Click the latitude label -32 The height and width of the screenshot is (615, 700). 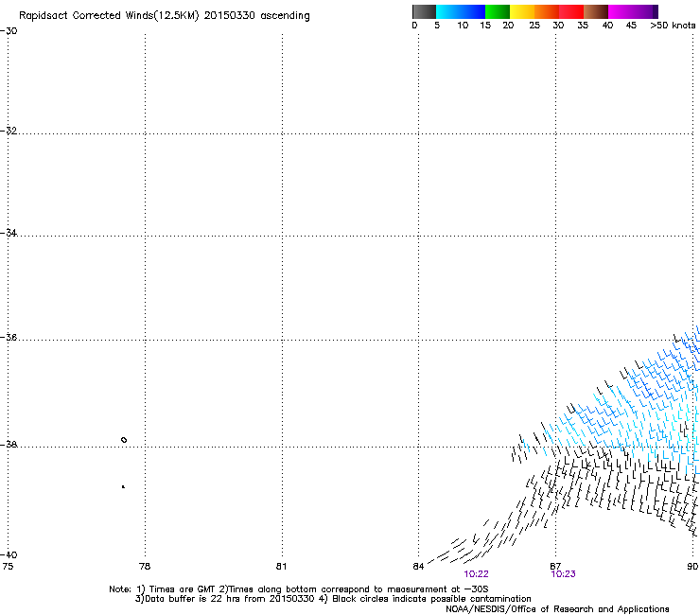pos(9,131)
